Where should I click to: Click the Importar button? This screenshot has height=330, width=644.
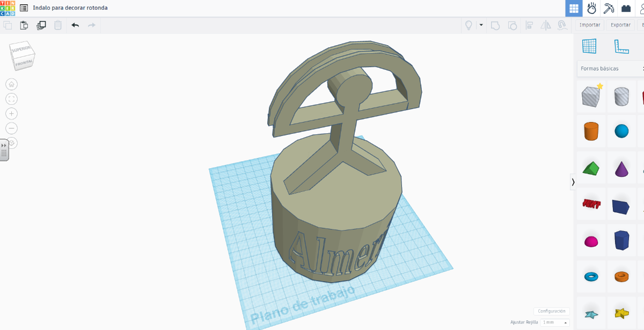590,24
